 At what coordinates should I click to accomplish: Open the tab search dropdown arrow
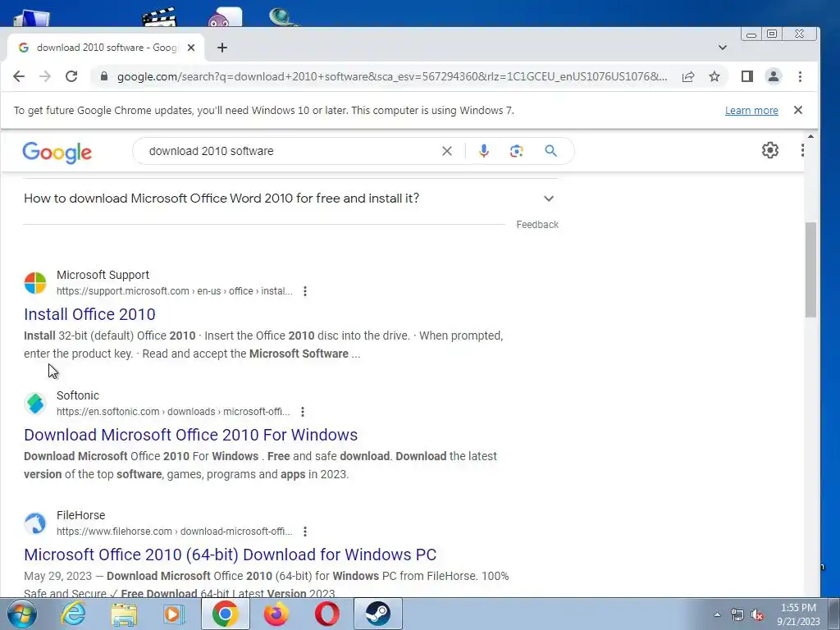pos(723,48)
